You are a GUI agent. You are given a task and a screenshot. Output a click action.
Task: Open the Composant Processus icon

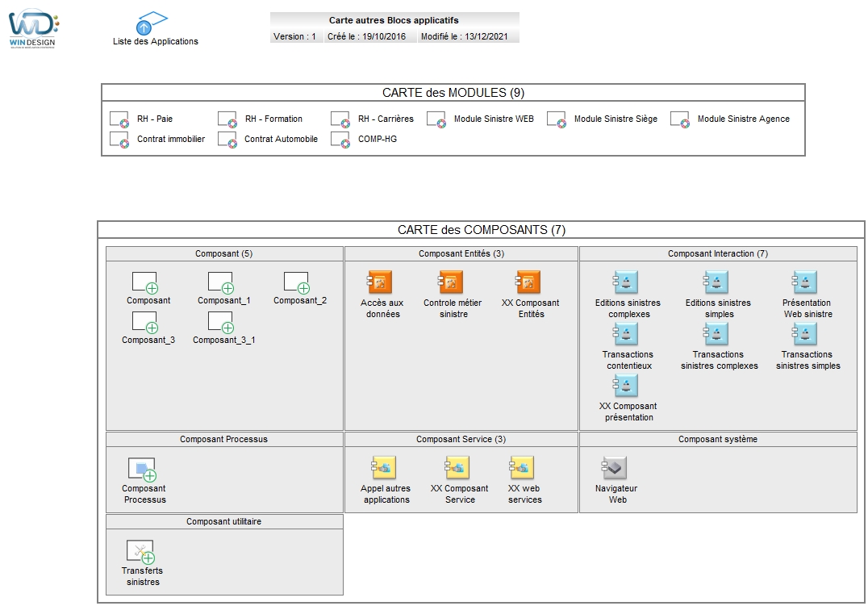click(142, 469)
